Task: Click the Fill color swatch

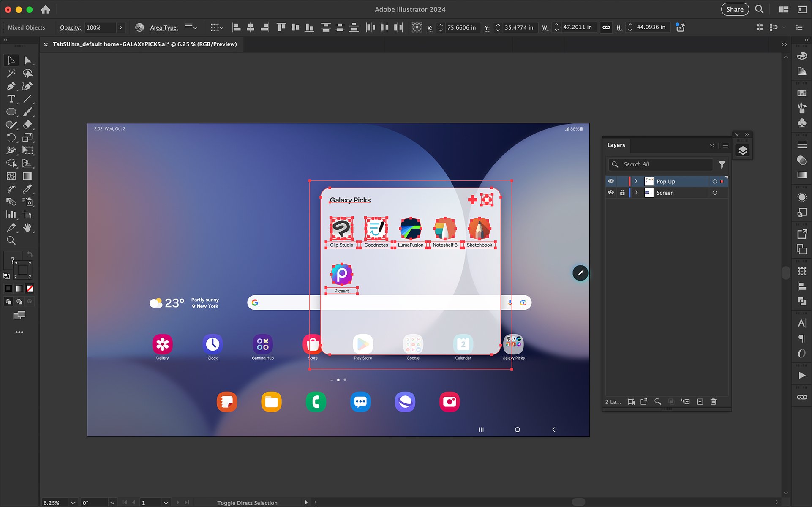Action: click(x=13, y=260)
